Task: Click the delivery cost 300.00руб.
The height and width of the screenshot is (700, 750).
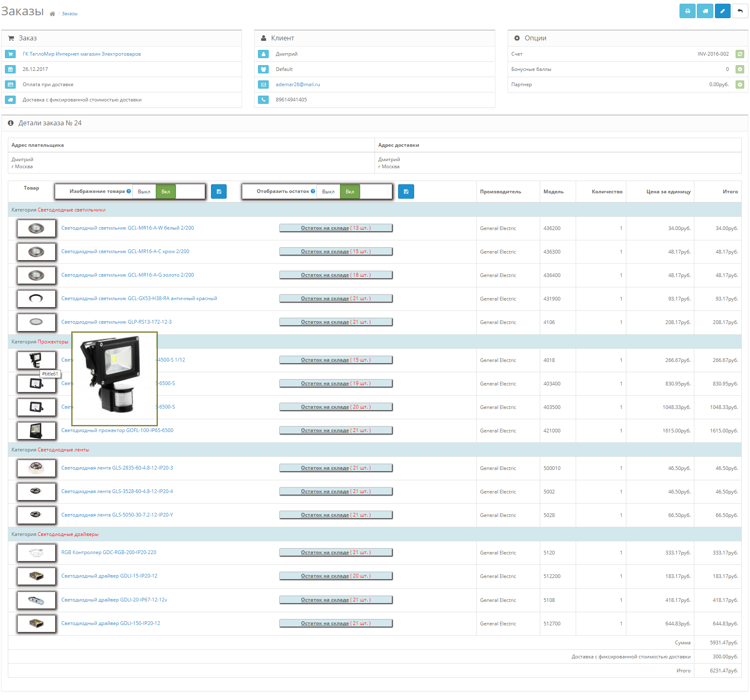Action: tap(725, 657)
